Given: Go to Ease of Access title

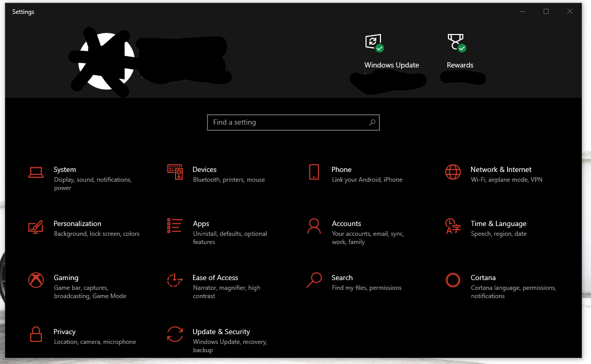Looking at the screenshot, I should 215,278.
